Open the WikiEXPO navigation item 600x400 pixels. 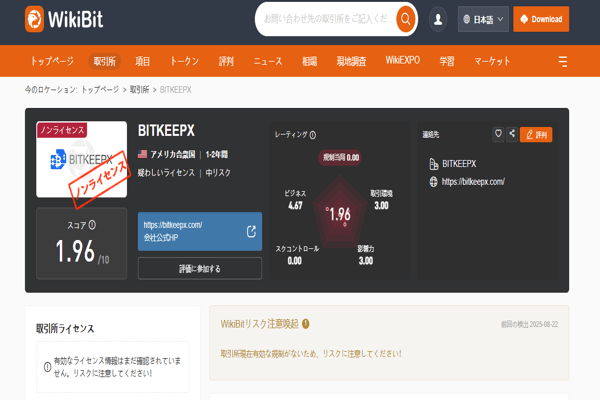(403, 60)
